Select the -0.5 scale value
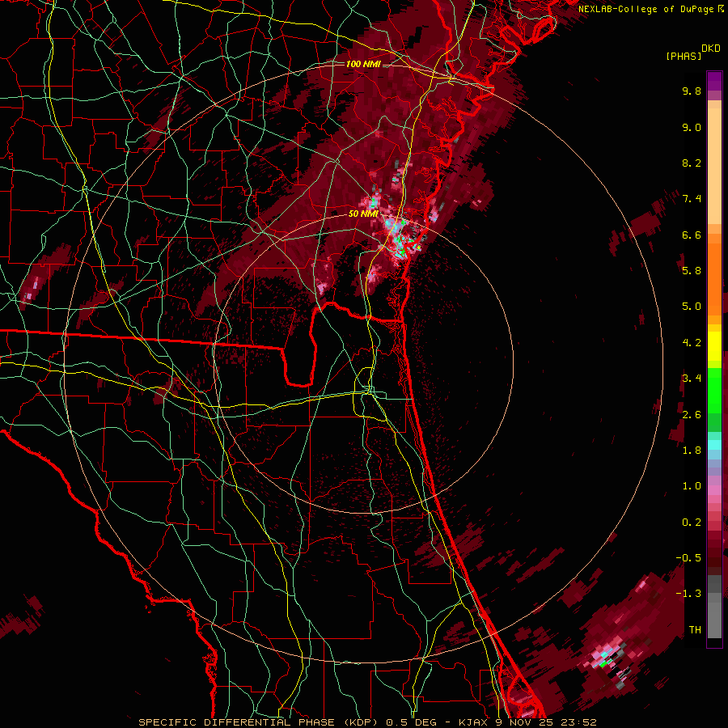The height and width of the screenshot is (728, 728). [x=688, y=558]
